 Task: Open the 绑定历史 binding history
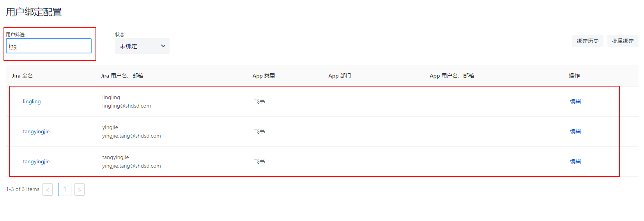point(587,41)
